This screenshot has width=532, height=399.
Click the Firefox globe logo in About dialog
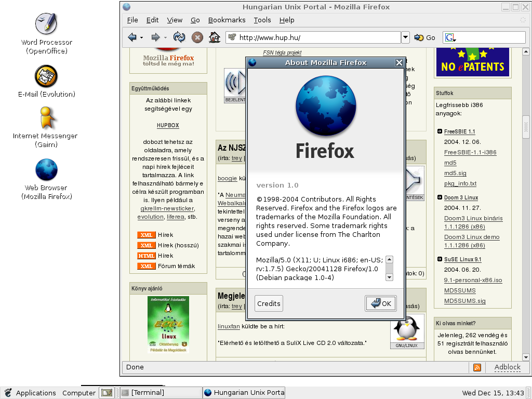pyautogui.click(x=326, y=106)
